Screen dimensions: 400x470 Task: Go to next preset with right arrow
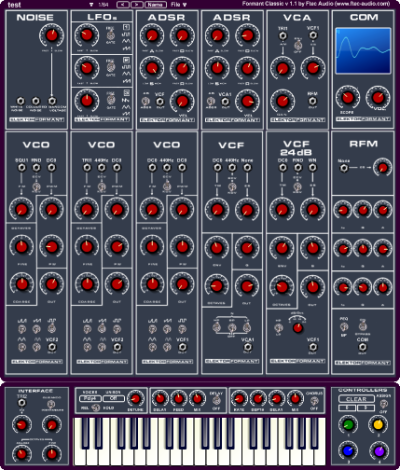click(x=137, y=5)
